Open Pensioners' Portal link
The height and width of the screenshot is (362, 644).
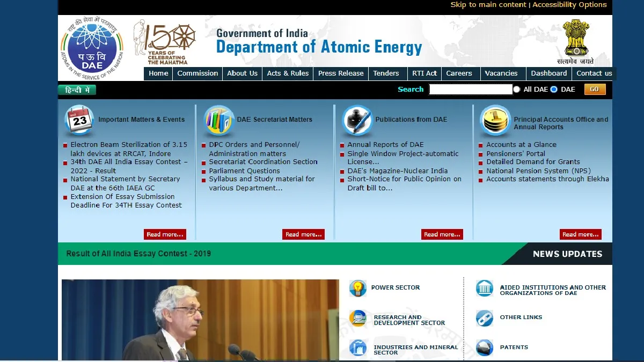tap(516, 154)
